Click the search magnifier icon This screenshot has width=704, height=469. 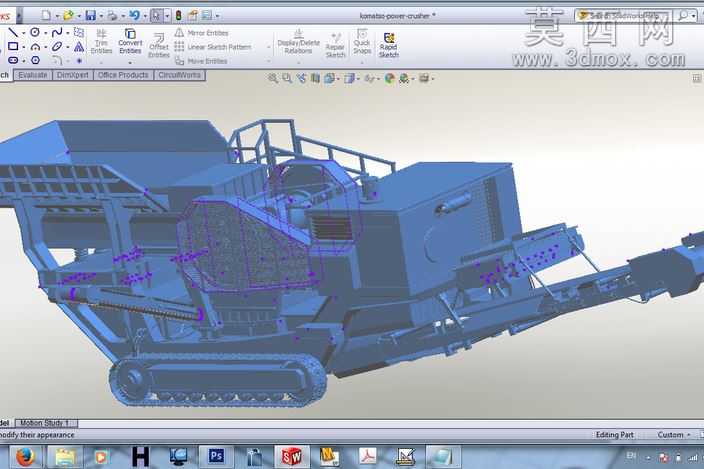682,16
